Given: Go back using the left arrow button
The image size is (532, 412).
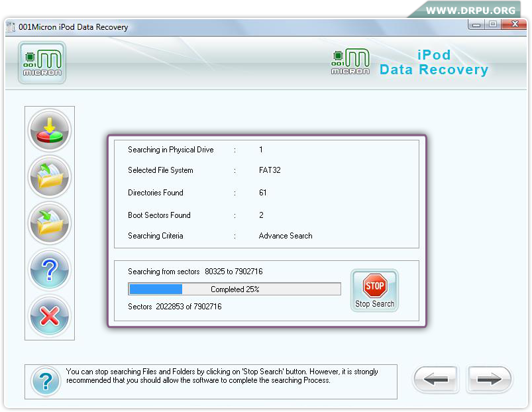Looking at the screenshot, I should pyautogui.click(x=436, y=380).
